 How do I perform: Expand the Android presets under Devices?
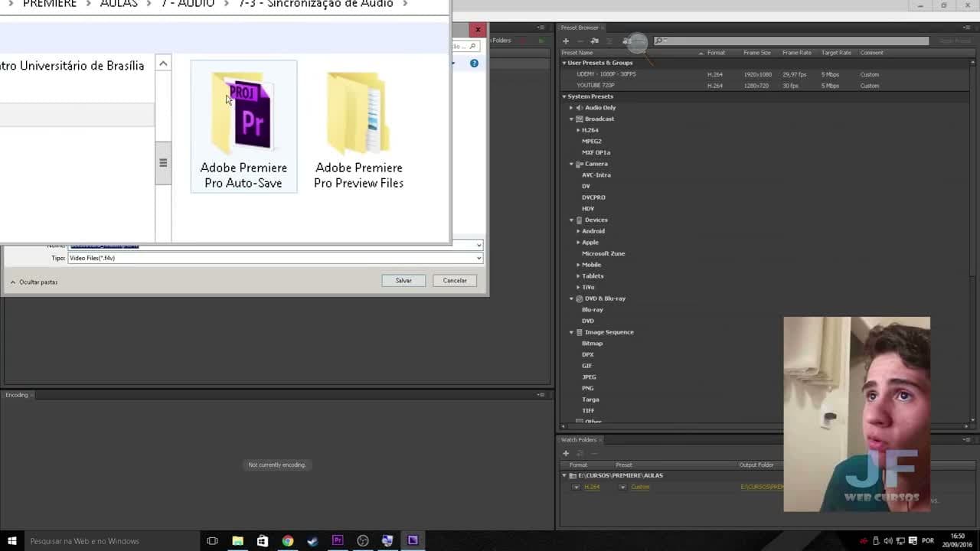coord(578,231)
